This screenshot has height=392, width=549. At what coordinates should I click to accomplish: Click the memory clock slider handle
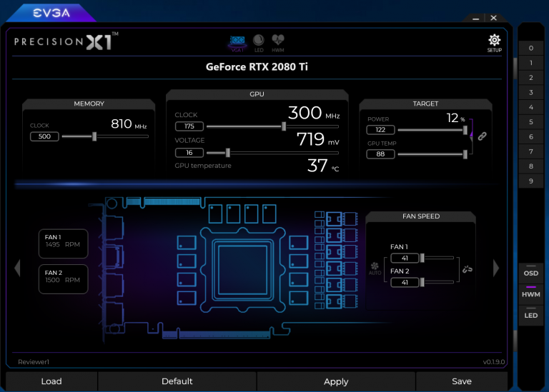pyautogui.click(x=94, y=136)
